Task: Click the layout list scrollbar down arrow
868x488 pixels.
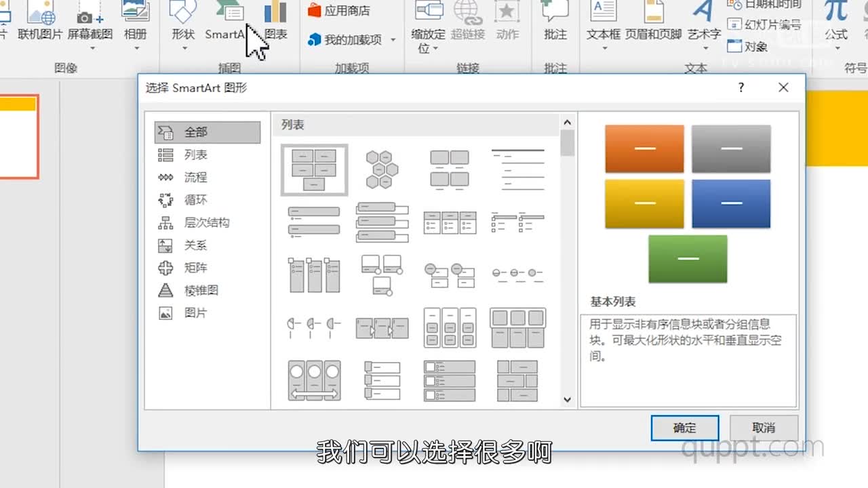Action: coord(567,400)
